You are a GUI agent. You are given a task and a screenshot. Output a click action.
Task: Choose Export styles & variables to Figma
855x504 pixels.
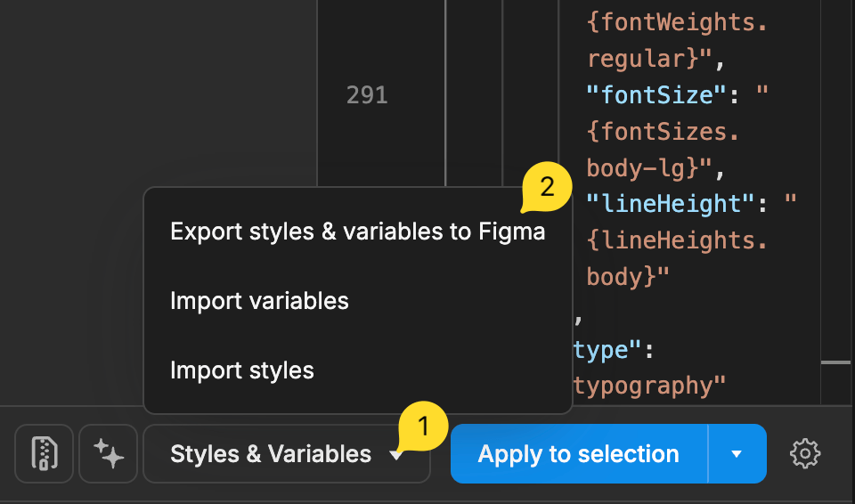pyautogui.click(x=358, y=232)
